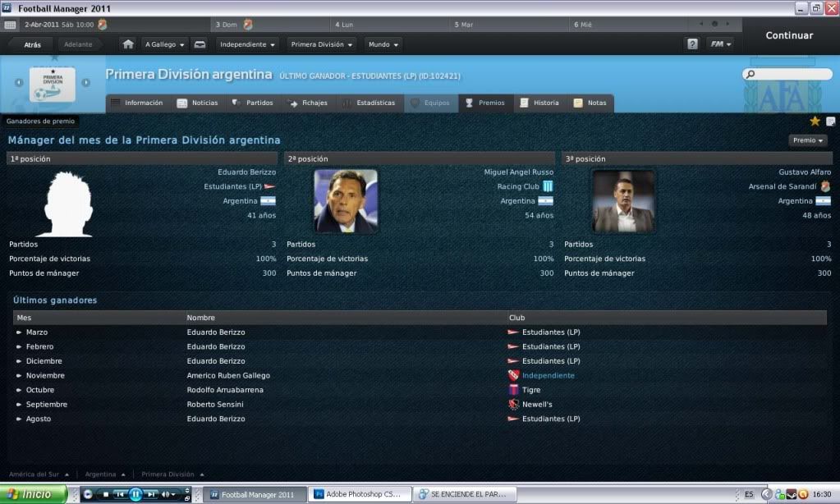This screenshot has width=840, height=504.
Task: Switch to the Notas tab
Action: click(x=590, y=103)
